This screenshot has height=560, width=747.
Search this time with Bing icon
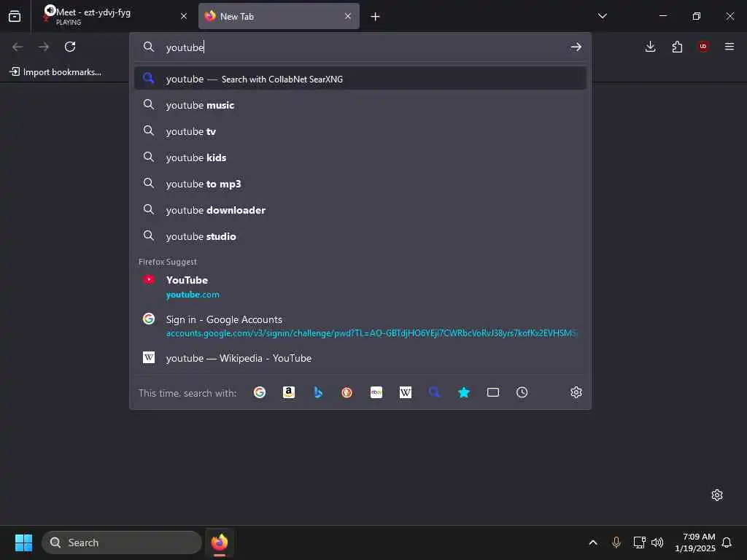click(318, 392)
